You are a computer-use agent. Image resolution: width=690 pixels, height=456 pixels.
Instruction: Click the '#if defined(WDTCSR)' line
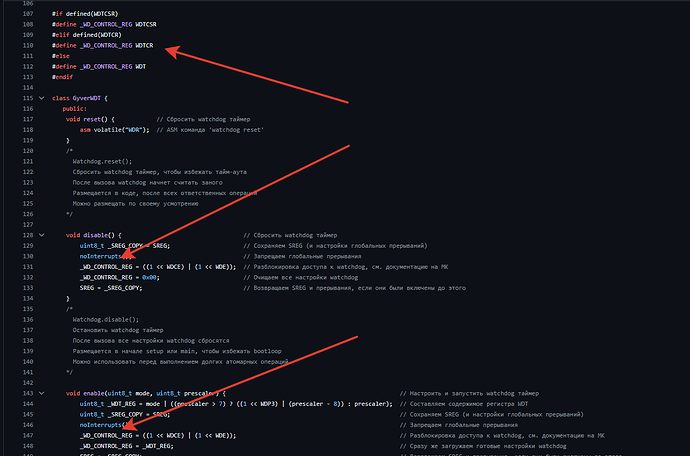click(85, 14)
